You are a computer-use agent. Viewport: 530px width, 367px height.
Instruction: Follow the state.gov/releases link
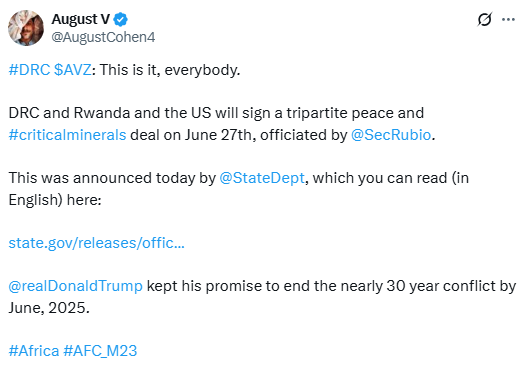(97, 243)
